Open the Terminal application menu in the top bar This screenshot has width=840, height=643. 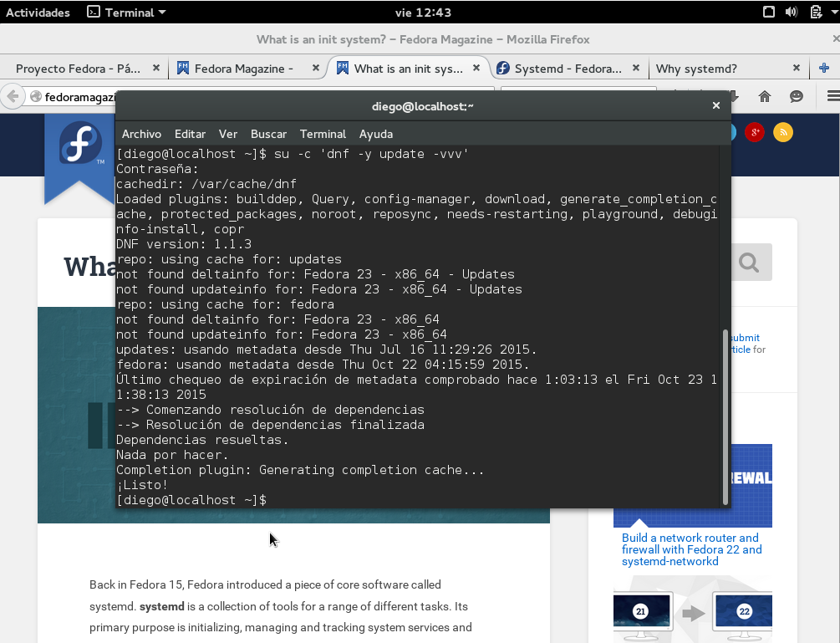click(126, 13)
